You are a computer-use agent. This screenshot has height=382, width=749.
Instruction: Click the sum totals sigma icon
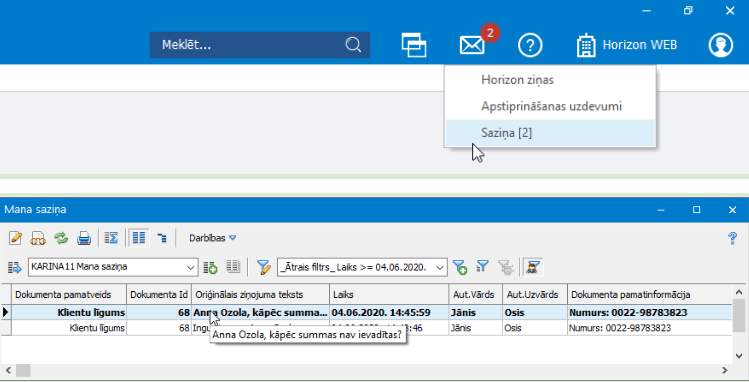(111, 238)
